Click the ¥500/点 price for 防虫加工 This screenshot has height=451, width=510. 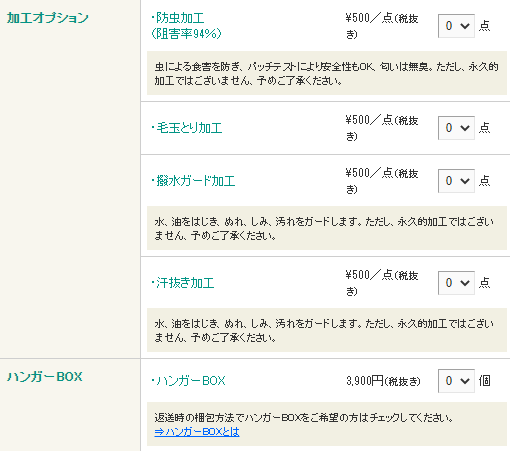[382, 26]
